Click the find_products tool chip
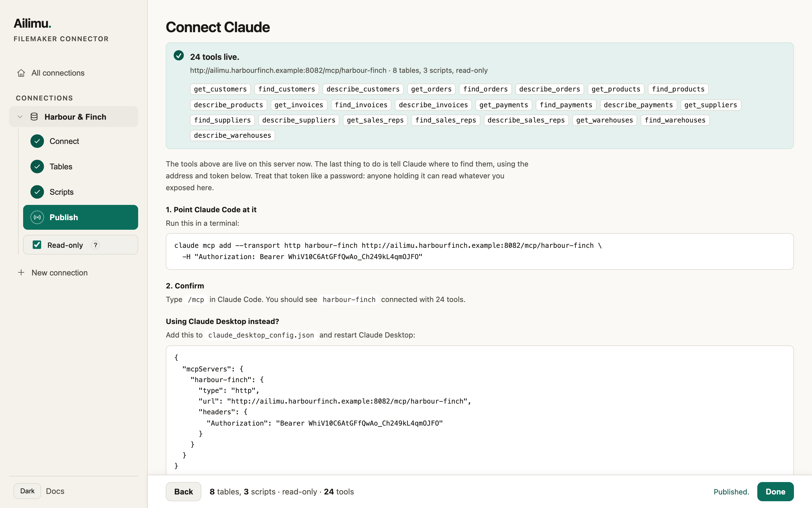The width and height of the screenshot is (812, 508). pyautogui.click(x=678, y=89)
